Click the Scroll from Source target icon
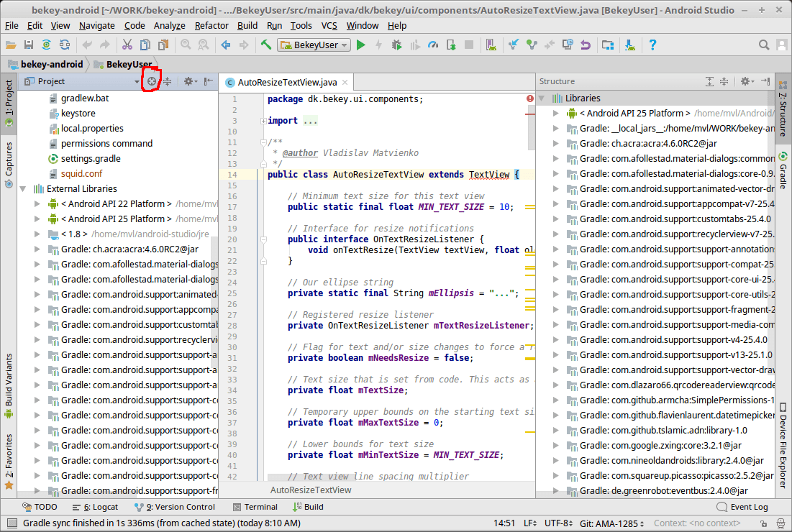792x532 pixels. click(151, 81)
